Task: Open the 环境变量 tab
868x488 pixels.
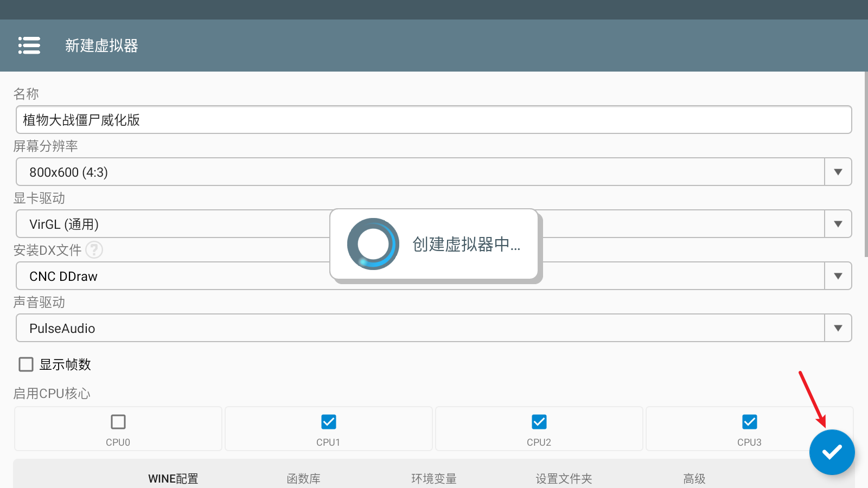Action: (x=434, y=479)
